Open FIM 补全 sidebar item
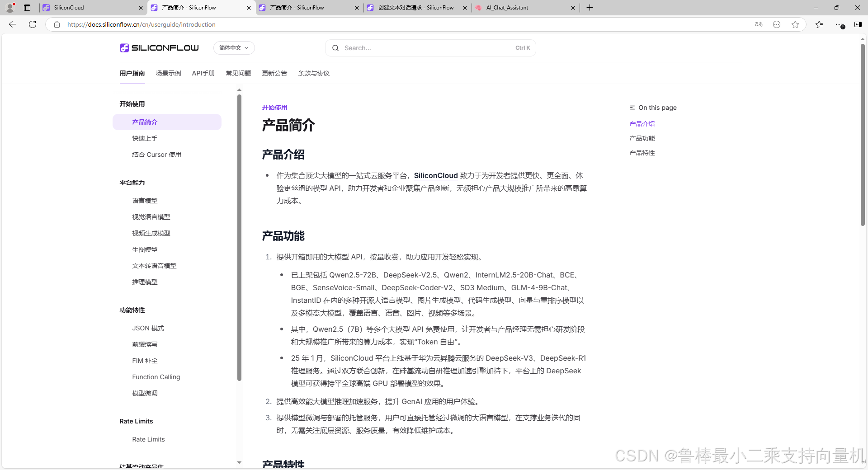The height and width of the screenshot is (470, 868). click(x=145, y=361)
